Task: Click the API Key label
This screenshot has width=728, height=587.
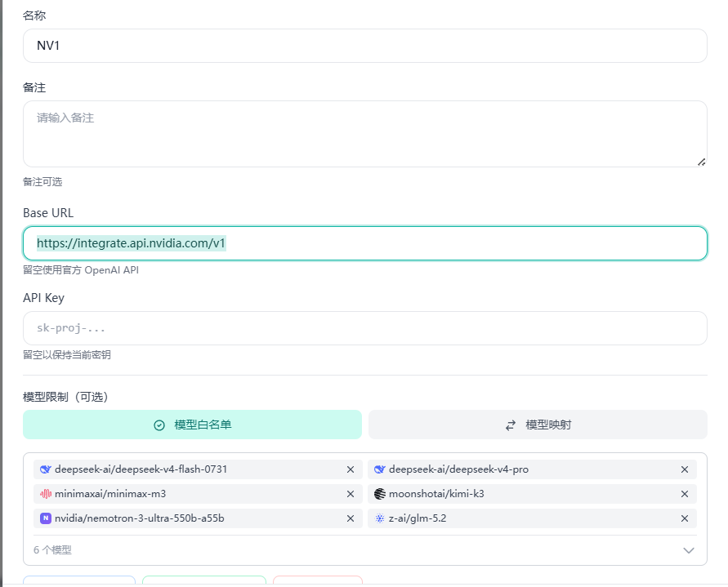Action: 43,298
